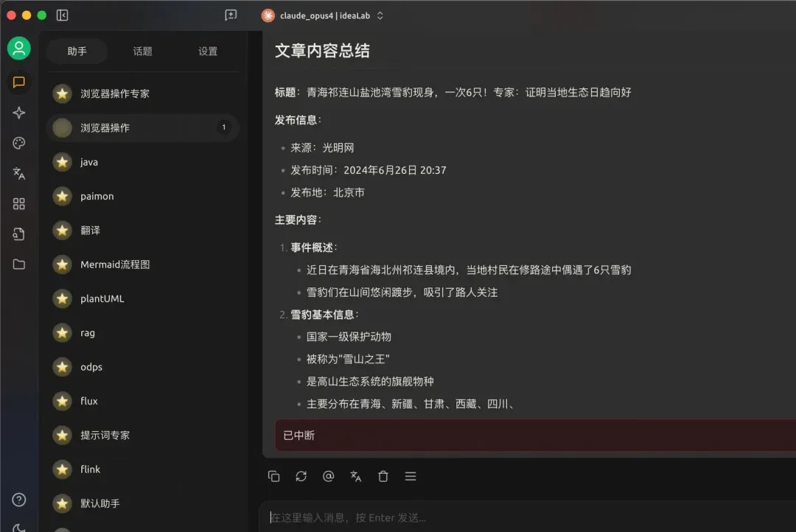Select the rag assistant
Screen dimensions: 796x532
[143, 332]
